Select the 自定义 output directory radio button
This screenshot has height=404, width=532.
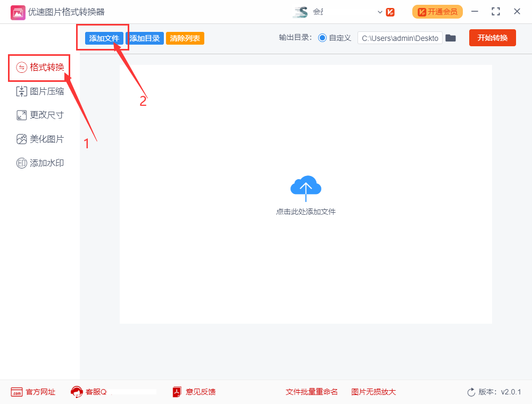point(323,38)
